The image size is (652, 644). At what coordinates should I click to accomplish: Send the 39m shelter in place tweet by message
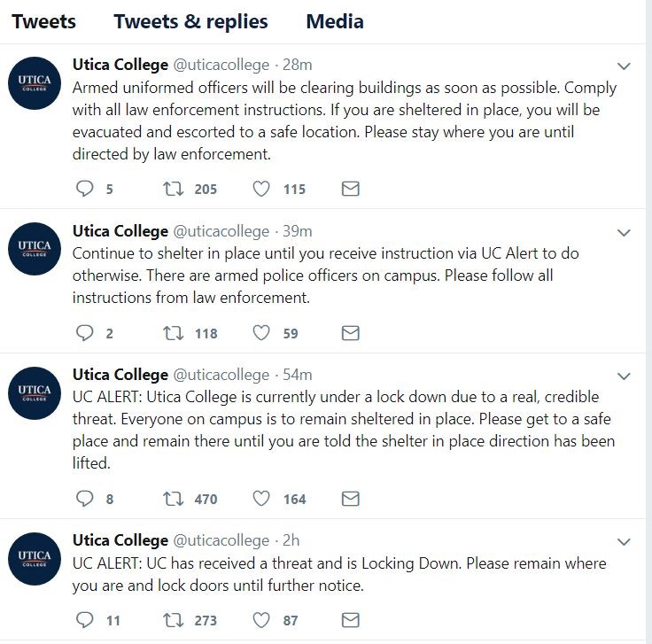pyautogui.click(x=350, y=333)
